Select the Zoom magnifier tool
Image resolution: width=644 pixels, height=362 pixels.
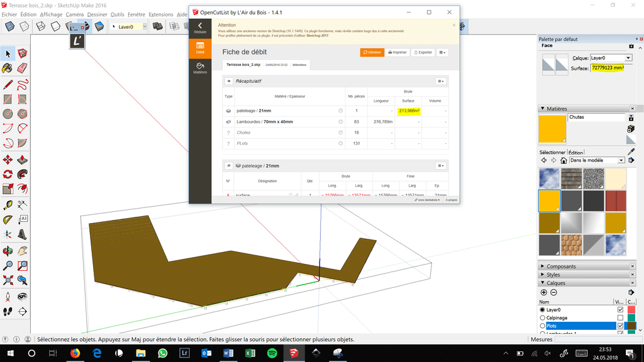8,266
